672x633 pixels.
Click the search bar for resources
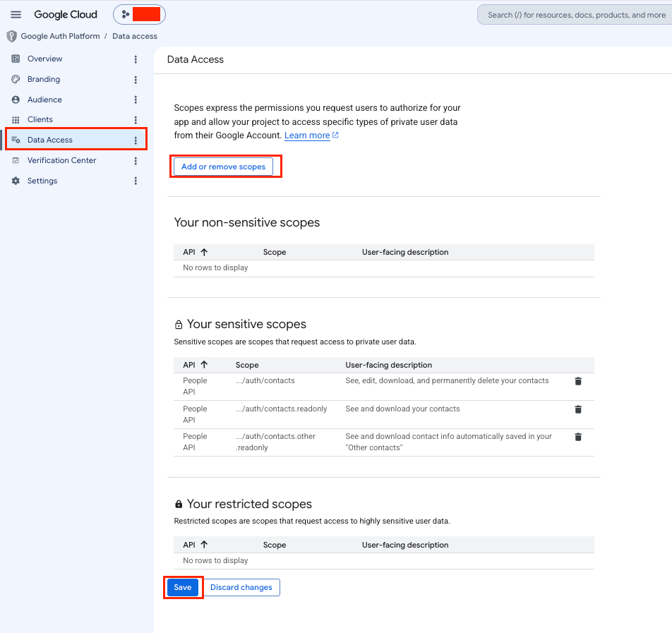click(x=575, y=15)
